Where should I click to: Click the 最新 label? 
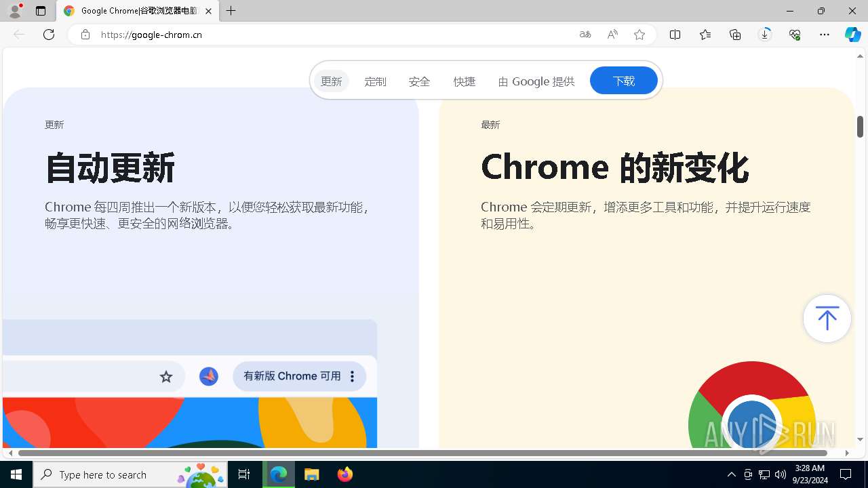coord(490,125)
